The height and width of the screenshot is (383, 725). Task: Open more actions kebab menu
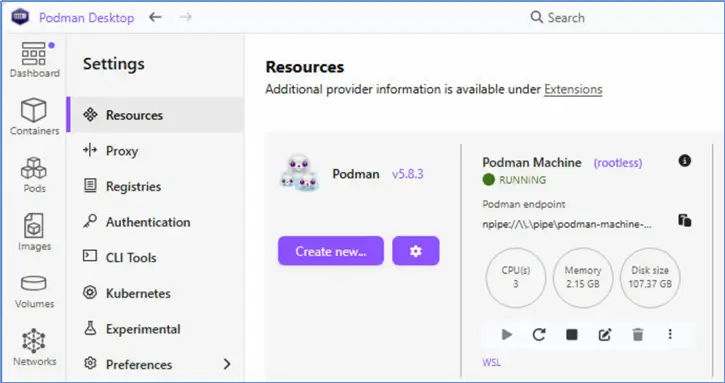click(x=670, y=334)
